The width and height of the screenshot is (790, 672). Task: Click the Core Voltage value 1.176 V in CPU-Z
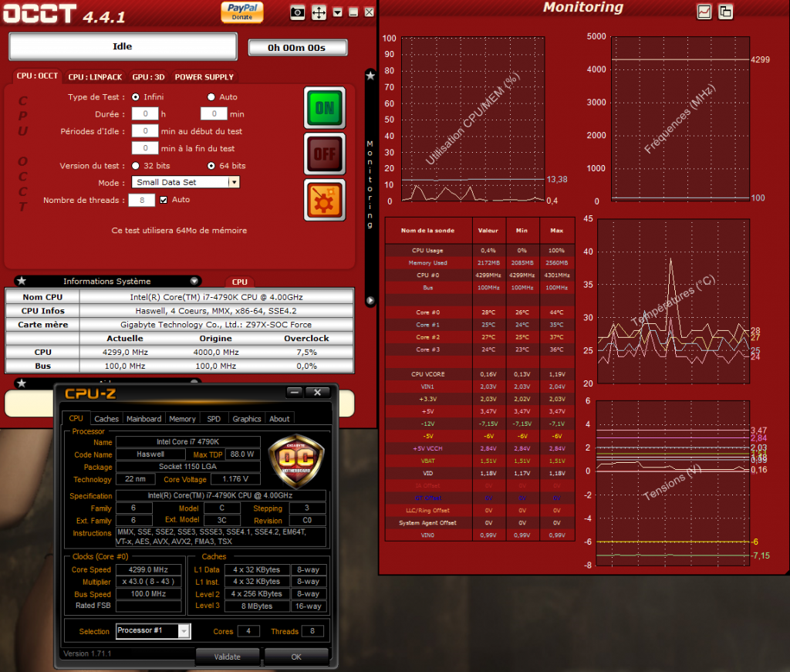tap(235, 479)
